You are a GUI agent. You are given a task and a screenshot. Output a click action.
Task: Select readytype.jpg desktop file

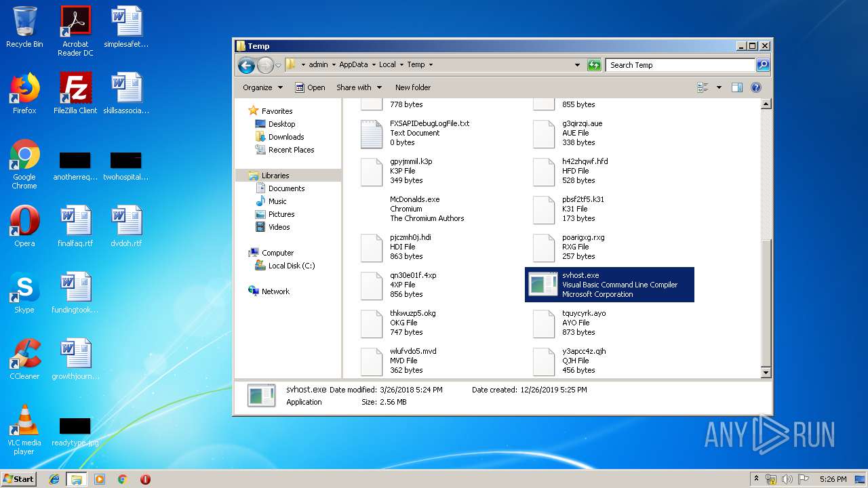75,431
